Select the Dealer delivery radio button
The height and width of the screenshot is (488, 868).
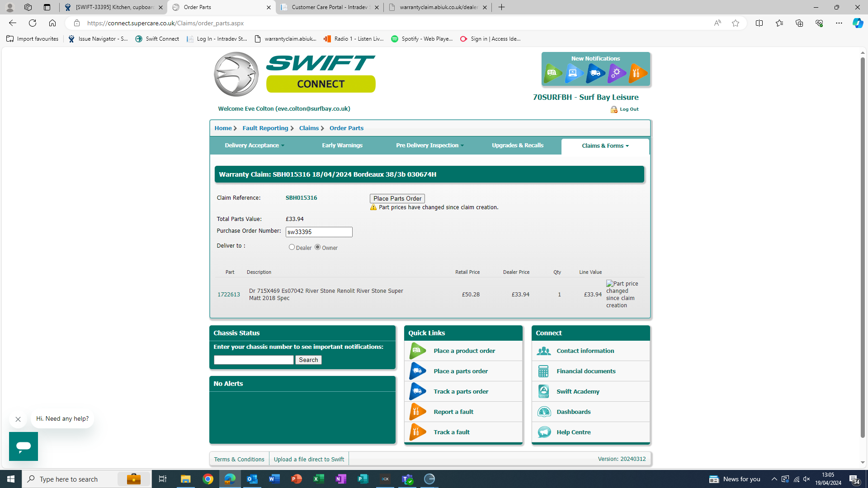(292, 247)
